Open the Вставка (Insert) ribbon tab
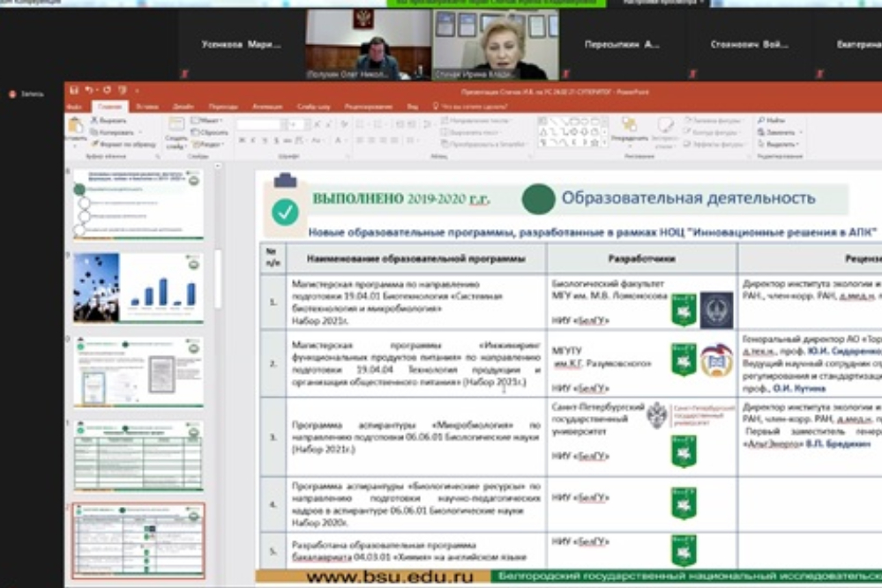The width and height of the screenshot is (882, 588). pos(147,106)
